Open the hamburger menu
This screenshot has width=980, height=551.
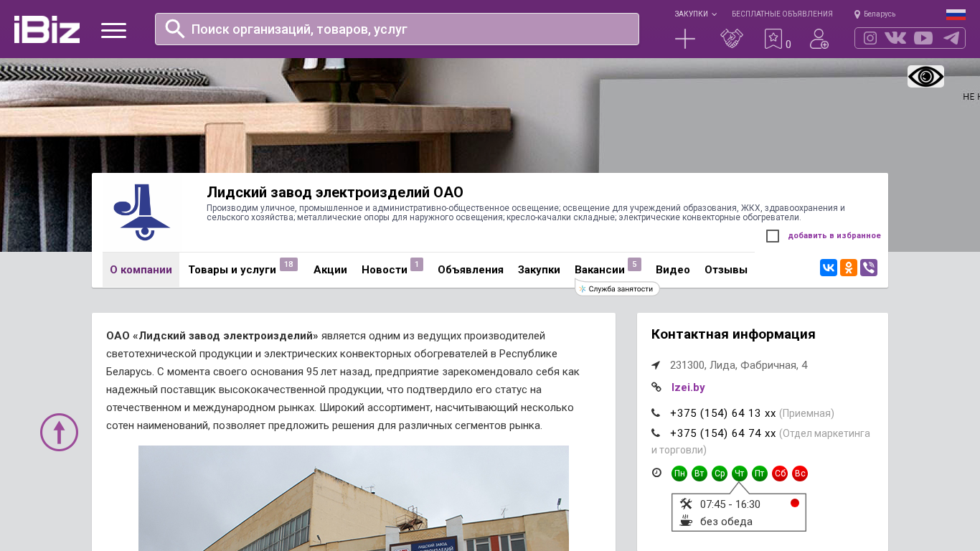click(x=113, y=30)
